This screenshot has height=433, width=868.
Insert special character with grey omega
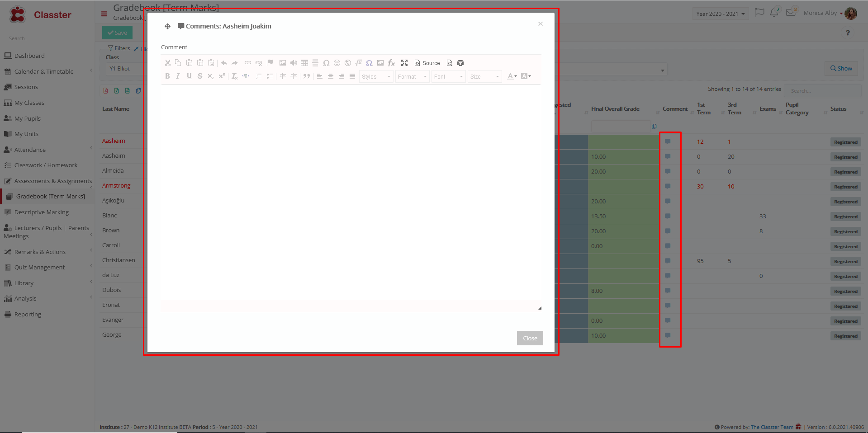(x=326, y=63)
